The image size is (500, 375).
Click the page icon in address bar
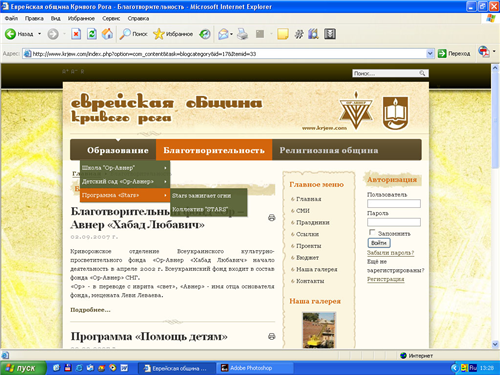(28, 53)
